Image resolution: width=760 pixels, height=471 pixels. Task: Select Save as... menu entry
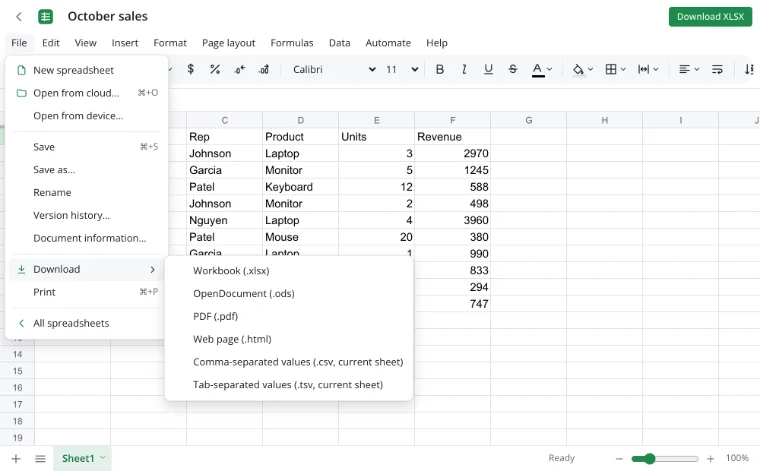86,170
